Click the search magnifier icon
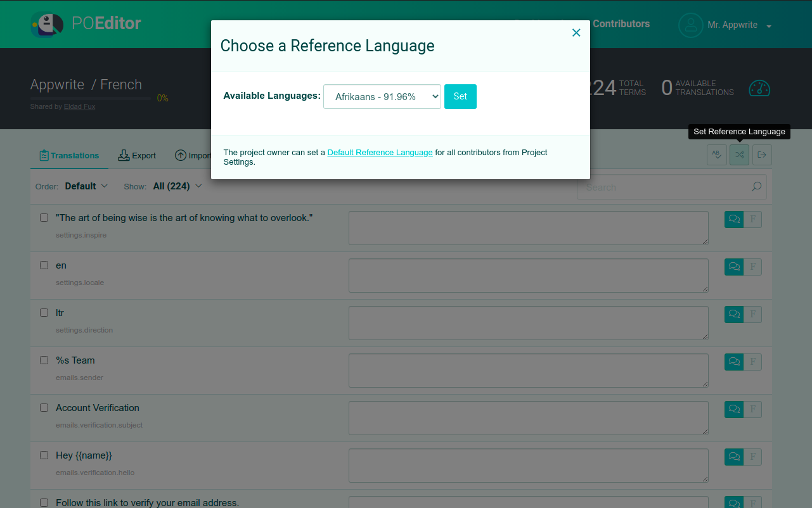Screen dimensions: 812x508 (756, 187)
